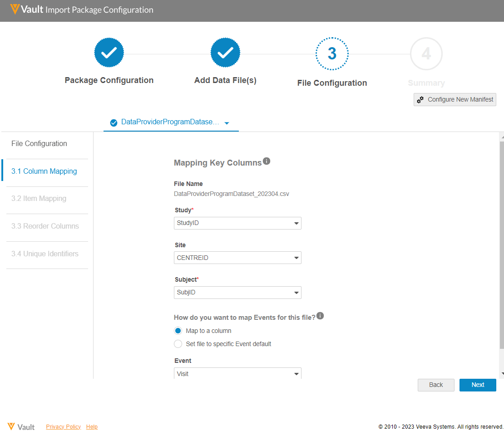Open the Event dropdown showing Visit
The image size is (504, 440).
237,373
